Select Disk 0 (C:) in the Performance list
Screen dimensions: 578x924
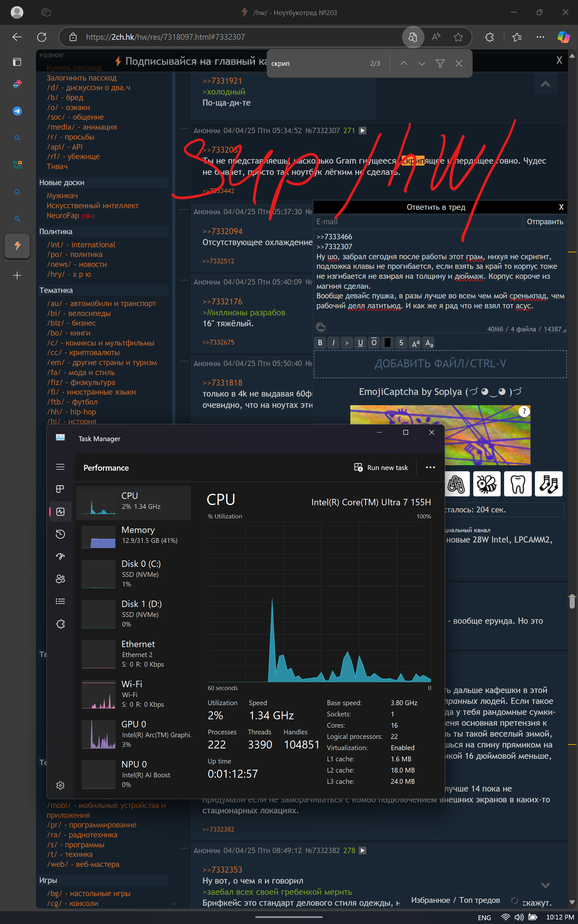coord(133,574)
